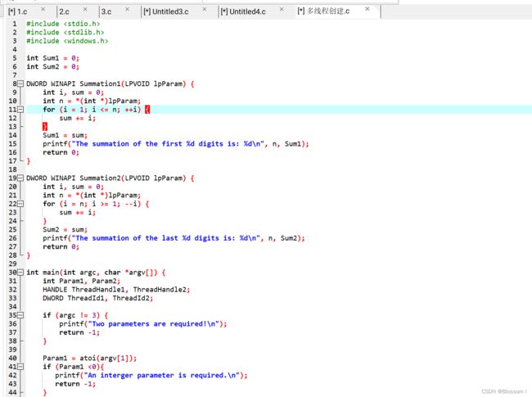Open the Untitled3.c tab
This screenshot has height=397, width=532.
point(166,11)
